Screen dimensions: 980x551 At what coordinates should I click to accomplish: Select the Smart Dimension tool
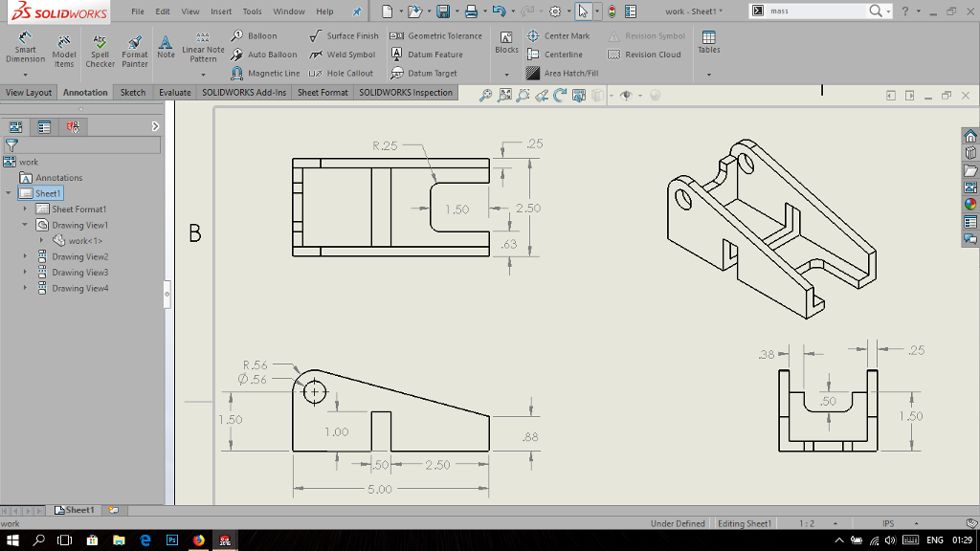click(x=25, y=50)
